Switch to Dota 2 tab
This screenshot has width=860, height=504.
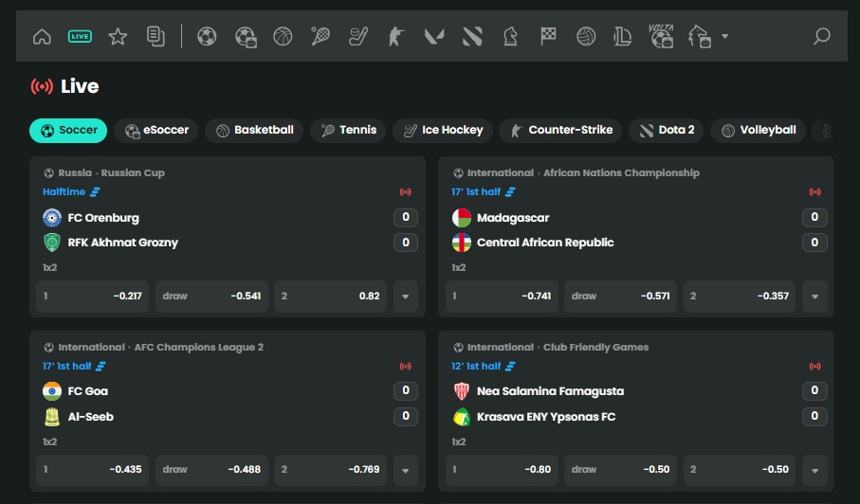pyautogui.click(x=667, y=131)
